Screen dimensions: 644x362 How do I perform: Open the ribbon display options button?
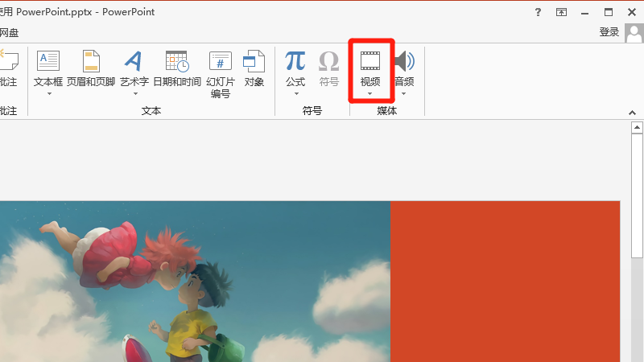point(562,12)
